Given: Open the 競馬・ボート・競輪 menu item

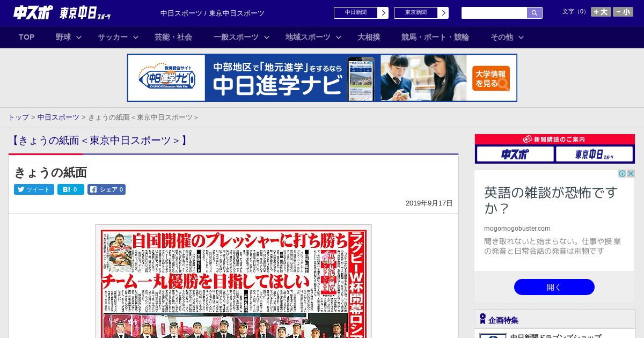Looking at the screenshot, I should (x=435, y=37).
